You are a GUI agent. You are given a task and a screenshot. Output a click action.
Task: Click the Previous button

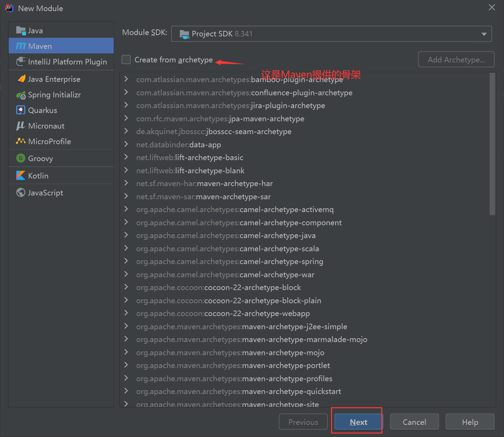pyautogui.click(x=303, y=422)
